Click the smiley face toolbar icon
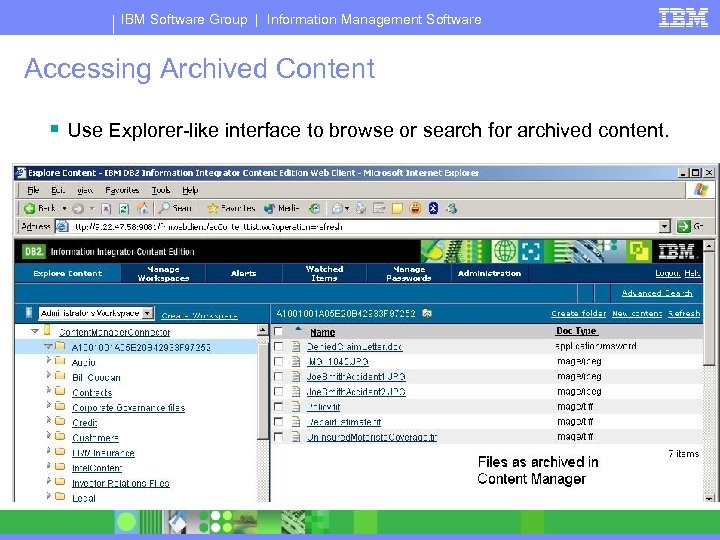Screen dimensions: 720x540 (415, 208)
